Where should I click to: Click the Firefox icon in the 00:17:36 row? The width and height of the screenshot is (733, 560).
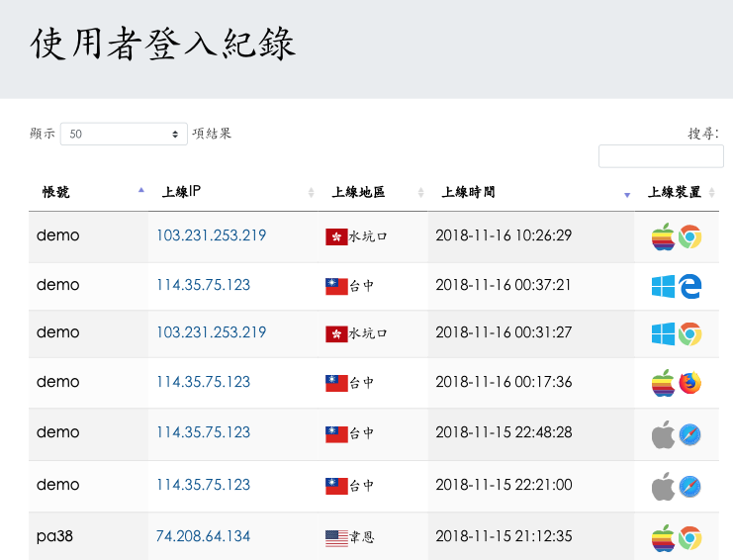tap(690, 383)
